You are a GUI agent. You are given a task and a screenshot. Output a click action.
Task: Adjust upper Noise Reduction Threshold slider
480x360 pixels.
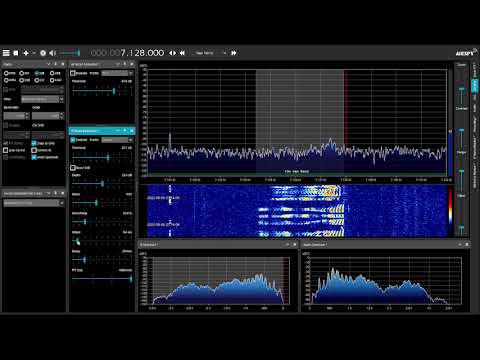(102, 91)
